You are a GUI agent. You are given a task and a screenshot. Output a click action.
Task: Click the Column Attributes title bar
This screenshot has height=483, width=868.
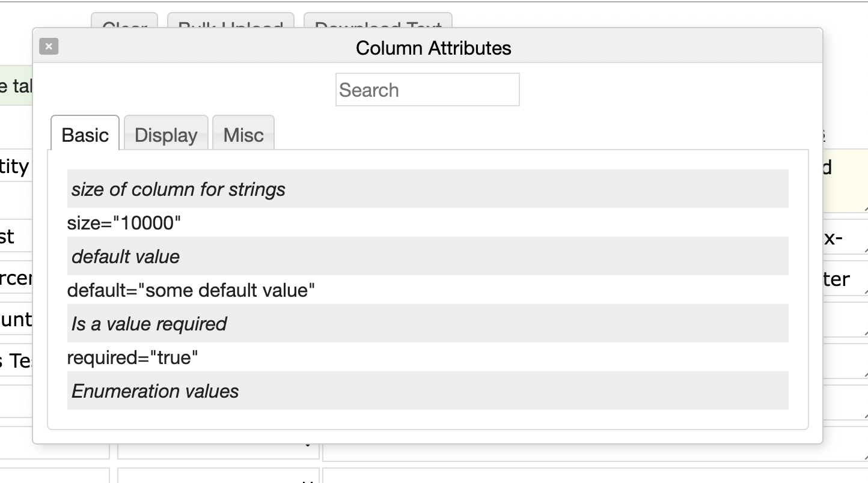point(433,48)
